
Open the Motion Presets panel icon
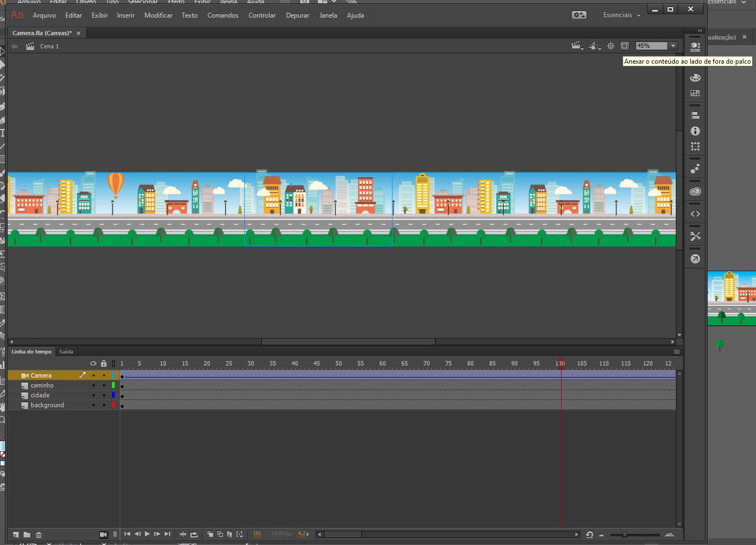point(695,169)
